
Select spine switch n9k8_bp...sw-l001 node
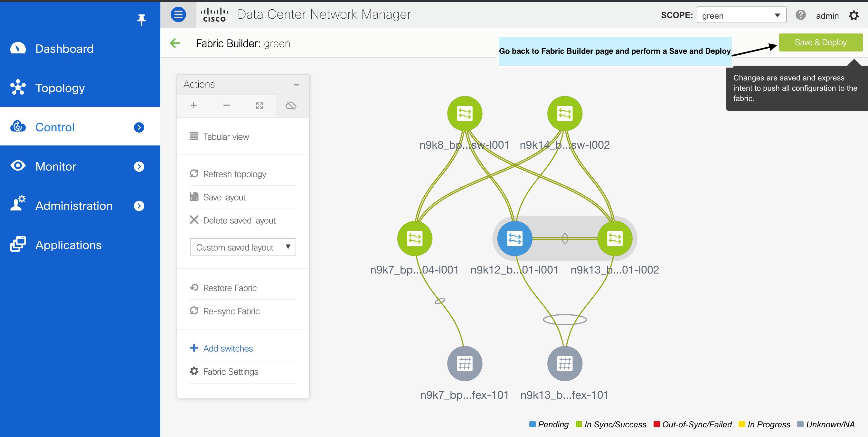(465, 114)
